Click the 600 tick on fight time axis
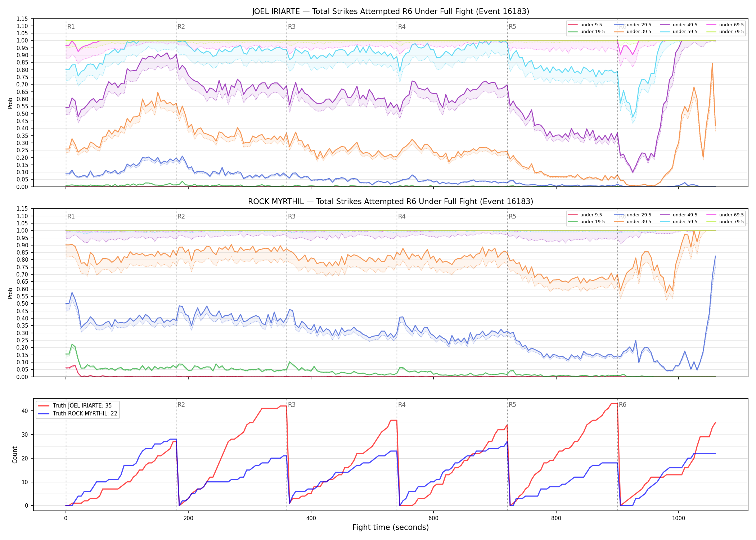756x540 pixels. 433,518
